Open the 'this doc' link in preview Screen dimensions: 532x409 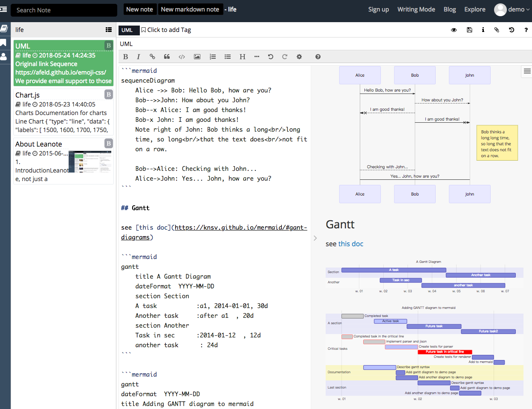(x=350, y=244)
